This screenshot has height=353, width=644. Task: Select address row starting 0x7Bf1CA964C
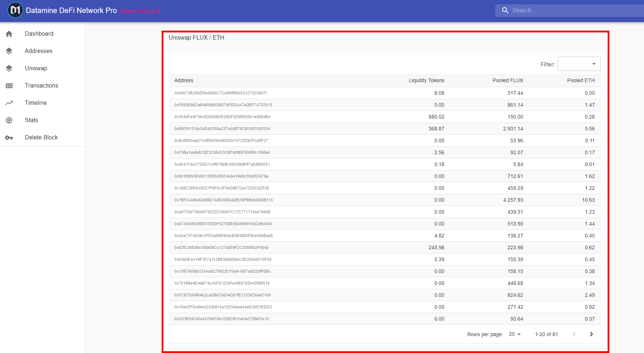point(384,200)
